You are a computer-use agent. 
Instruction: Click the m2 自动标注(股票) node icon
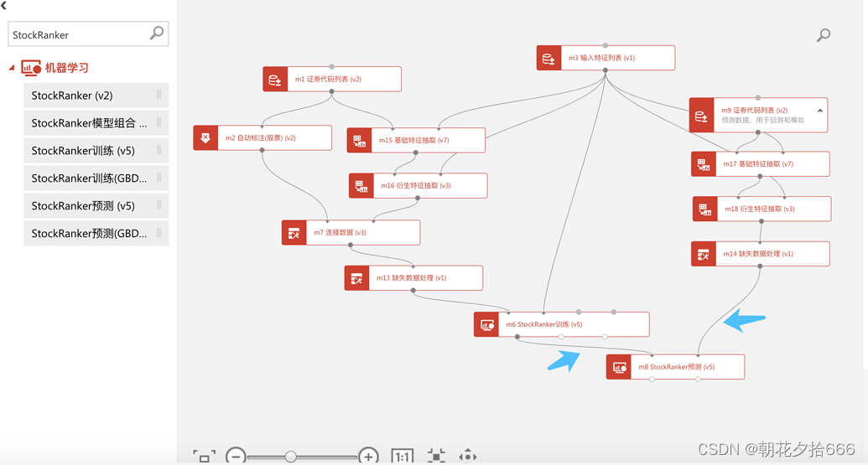tap(205, 137)
